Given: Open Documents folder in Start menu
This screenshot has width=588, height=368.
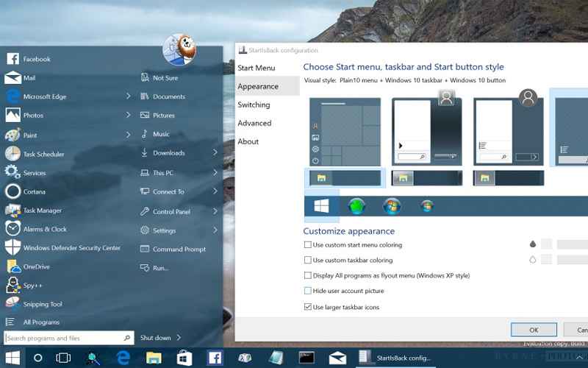Looking at the screenshot, I should pos(162,96).
